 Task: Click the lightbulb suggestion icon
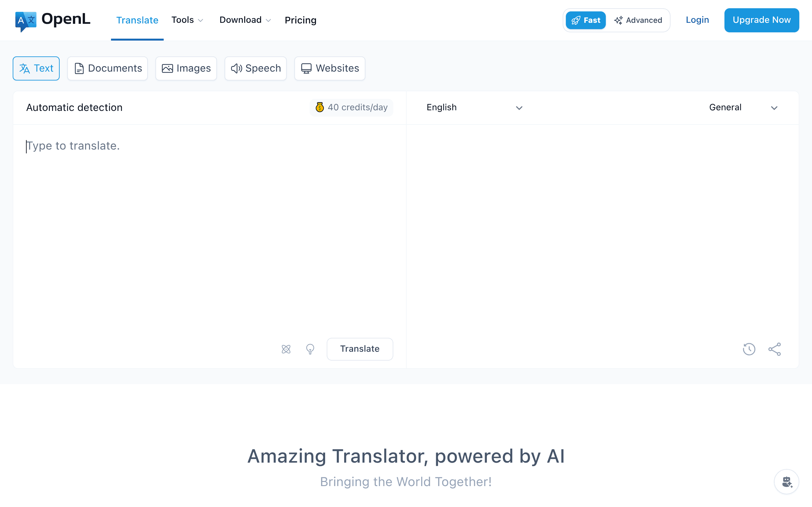click(310, 349)
